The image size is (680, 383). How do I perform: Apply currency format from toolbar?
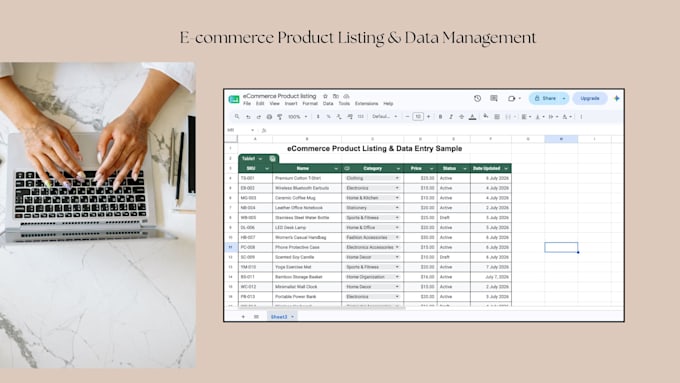pyautogui.click(x=318, y=117)
